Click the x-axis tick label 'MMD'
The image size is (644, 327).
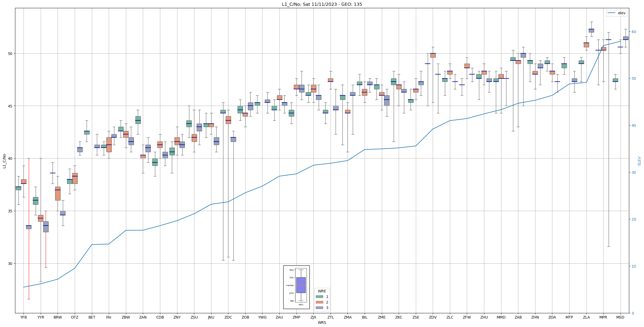tap(501, 317)
